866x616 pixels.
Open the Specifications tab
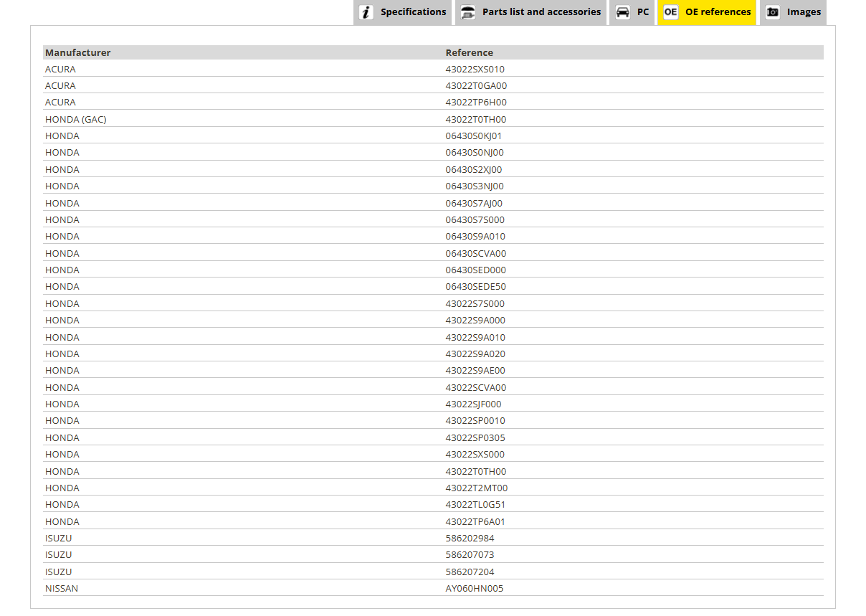(x=403, y=12)
